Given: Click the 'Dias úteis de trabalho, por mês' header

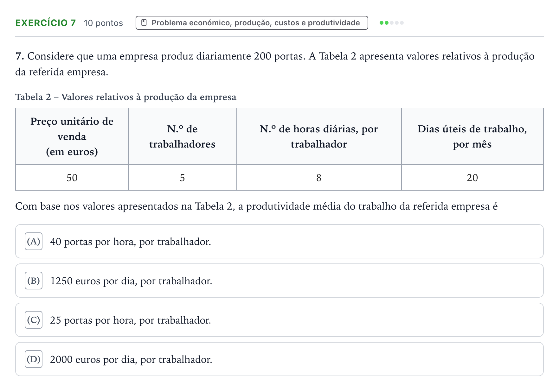Looking at the screenshot, I should click(x=472, y=136).
